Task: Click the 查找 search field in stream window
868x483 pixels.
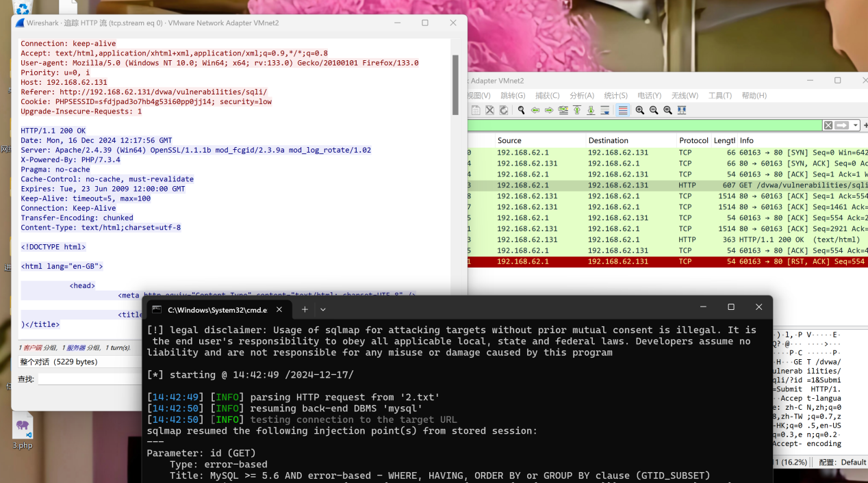Action: point(89,379)
